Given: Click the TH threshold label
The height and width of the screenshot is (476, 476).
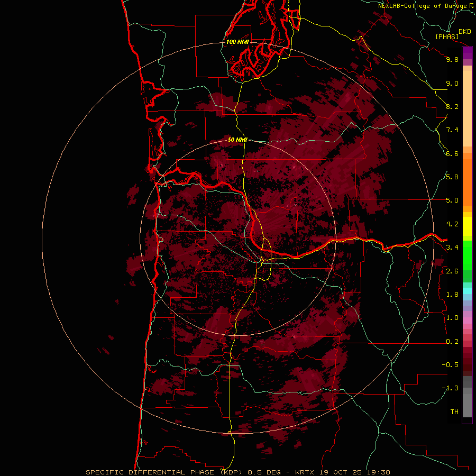Looking at the screenshot, I should (454, 412).
